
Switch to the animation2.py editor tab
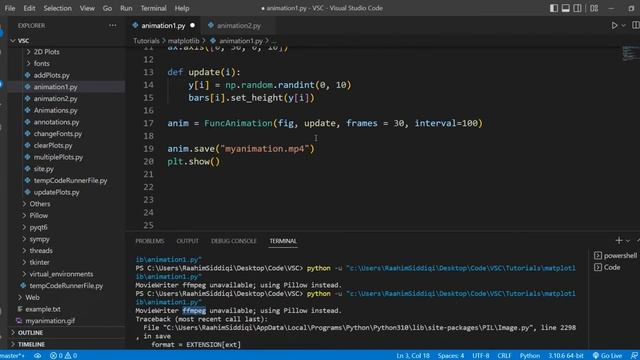point(238,25)
